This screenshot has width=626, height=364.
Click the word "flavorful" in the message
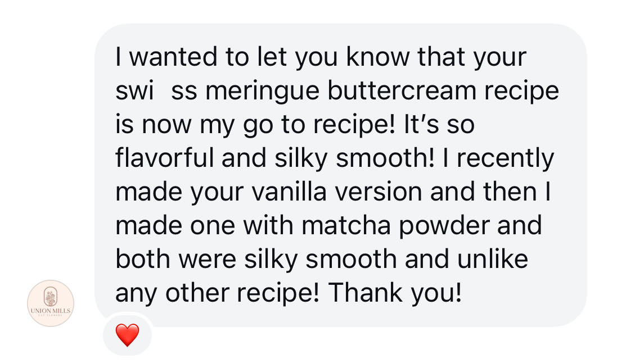point(164,158)
